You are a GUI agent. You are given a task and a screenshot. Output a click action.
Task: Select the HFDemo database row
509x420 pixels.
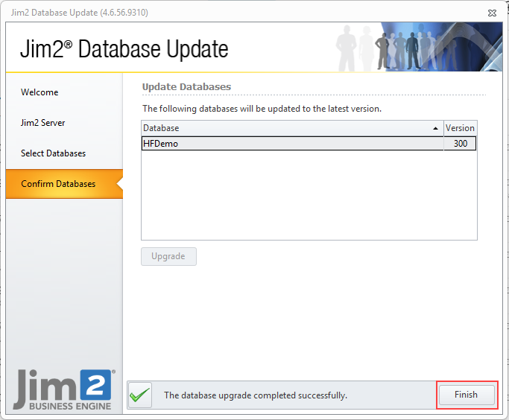(x=309, y=144)
